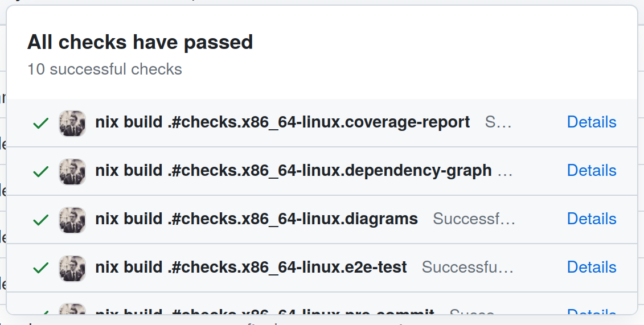The image size is (644, 325).
Task: Click the '10 successful checks' summary text
Action: [x=105, y=69]
